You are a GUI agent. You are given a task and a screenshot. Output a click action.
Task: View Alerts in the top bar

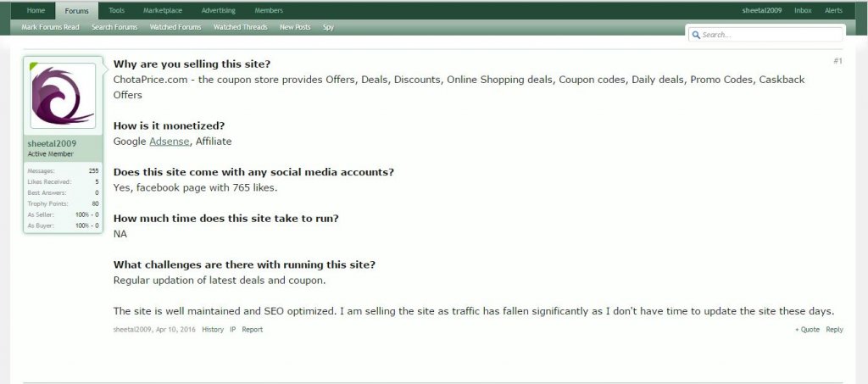click(833, 10)
